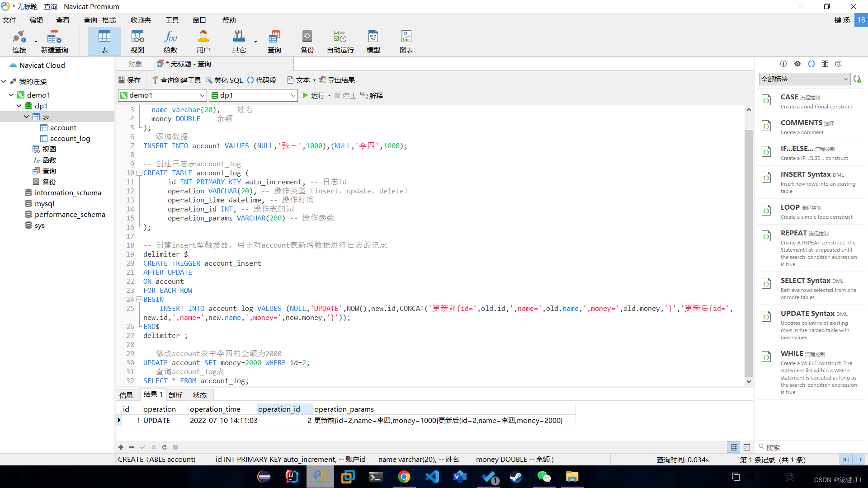This screenshot has height=488, width=868.
Task: Click the 运行 run button
Action: coord(313,95)
